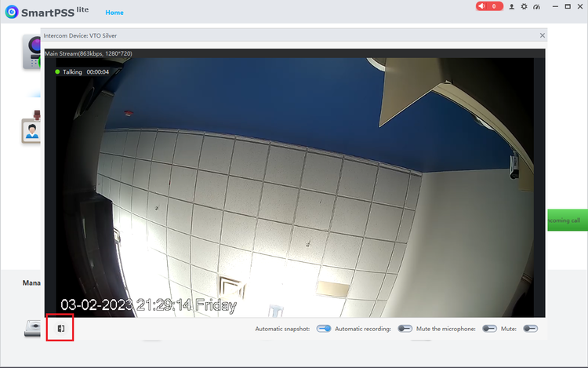Click the green Incoming call notification
The width and height of the screenshot is (588, 368).
point(568,220)
